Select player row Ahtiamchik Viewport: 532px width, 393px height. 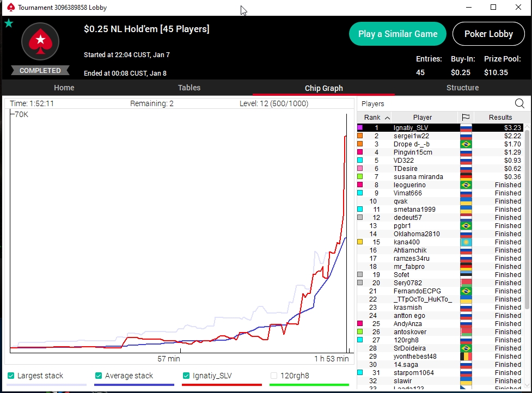(440, 250)
